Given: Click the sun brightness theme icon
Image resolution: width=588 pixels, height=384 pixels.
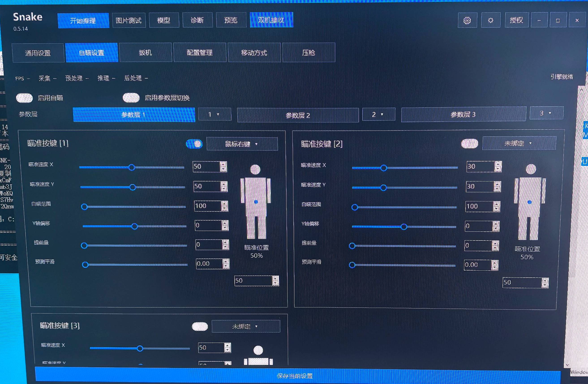Looking at the screenshot, I should pos(491,20).
